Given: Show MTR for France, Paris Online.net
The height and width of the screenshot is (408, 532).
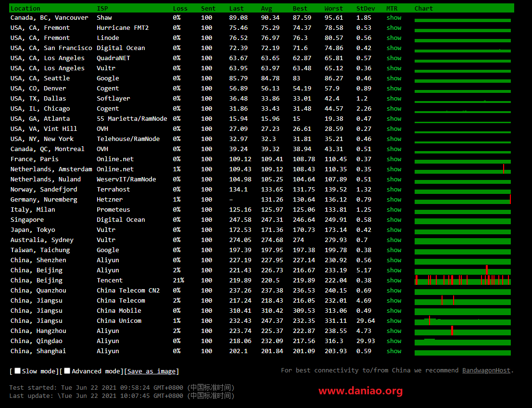Looking at the screenshot, I should pyautogui.click(x=394, y=159).
